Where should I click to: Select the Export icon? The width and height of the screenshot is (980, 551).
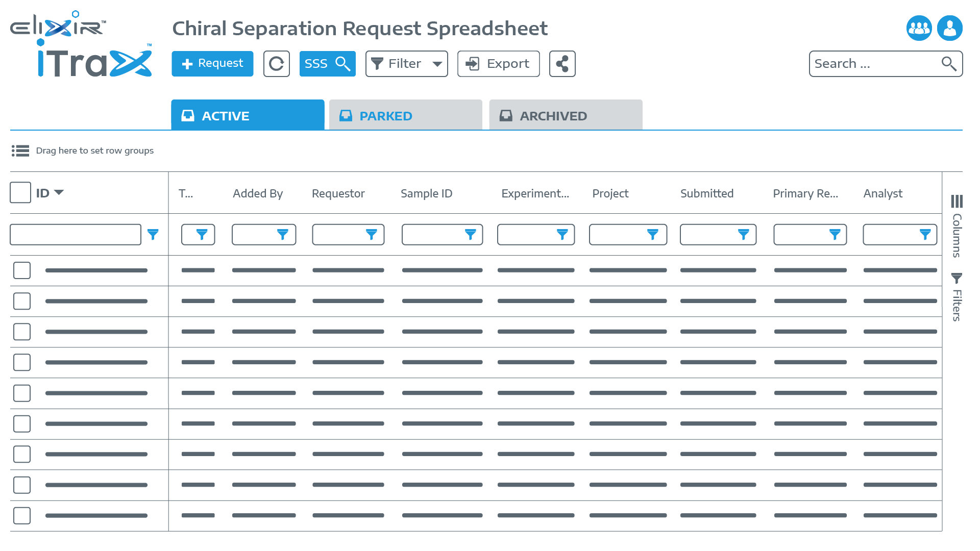[498, 64]
